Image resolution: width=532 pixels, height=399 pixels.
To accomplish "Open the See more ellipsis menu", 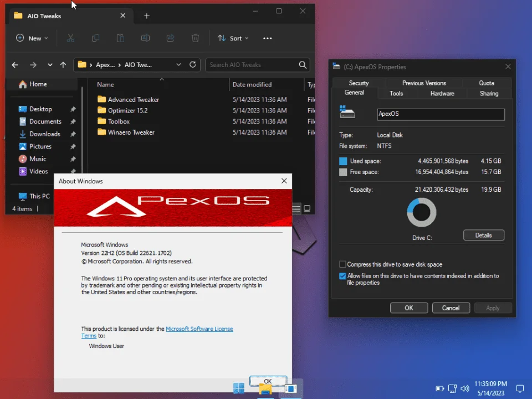I will point(267,38).
